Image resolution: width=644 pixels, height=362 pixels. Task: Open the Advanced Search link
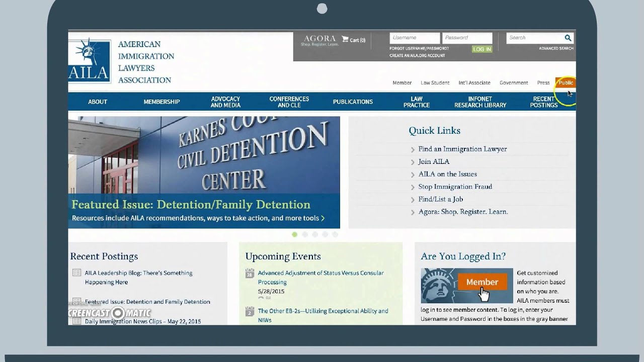pos(556,49)
